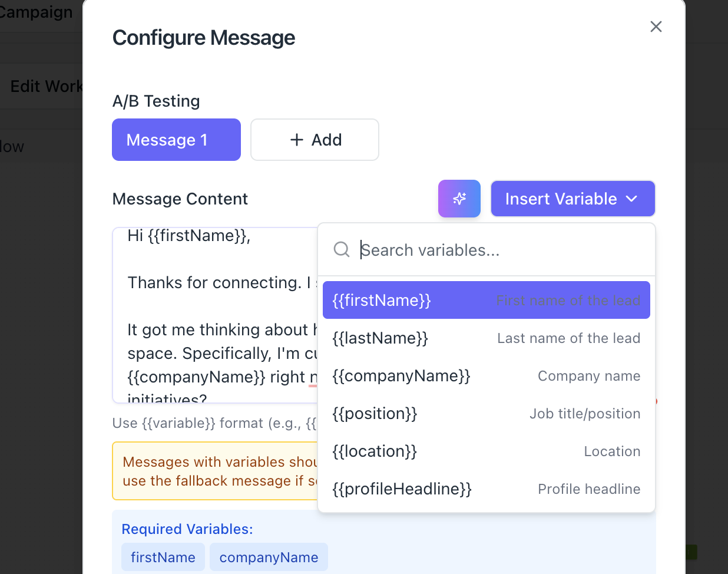728x574 pixels.
Task: Click the magnifier search icon
Action: 342,249
